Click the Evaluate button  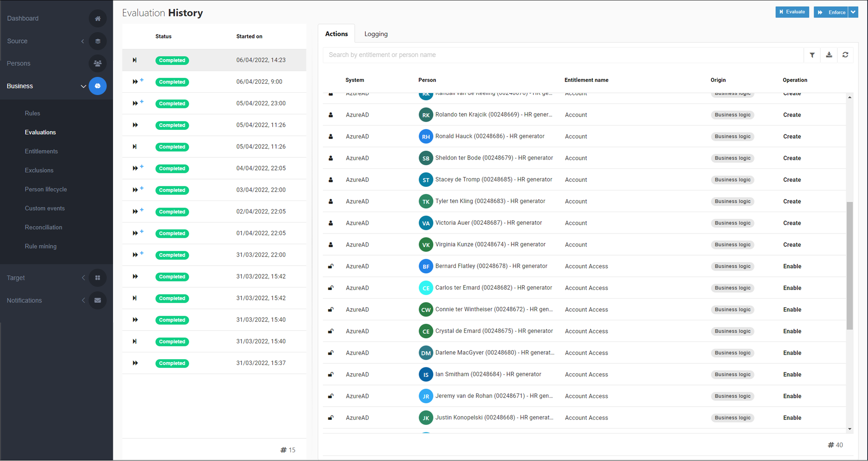pyautogui.click(x=792, y=12)
